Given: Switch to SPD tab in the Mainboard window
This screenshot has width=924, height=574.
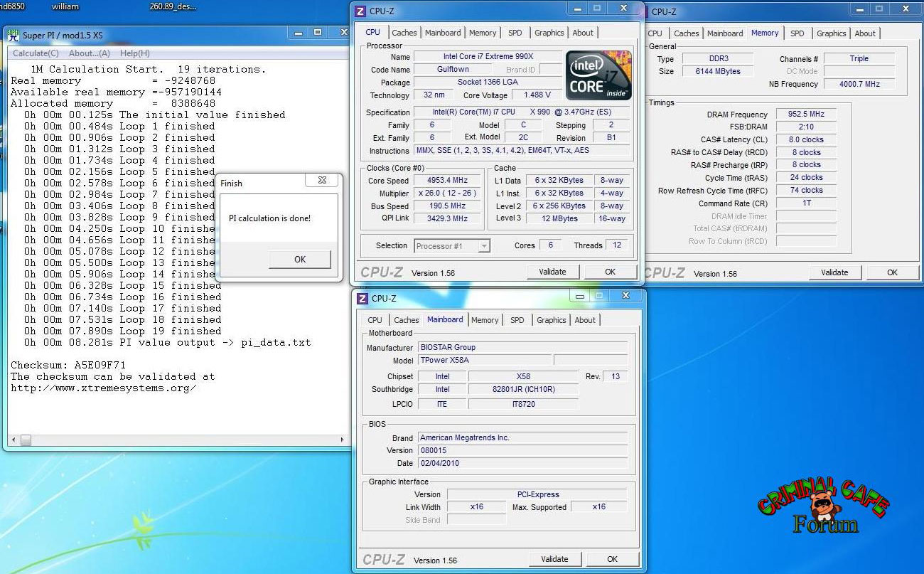Looking at the screenshot, I should click(x=517, y=320).
